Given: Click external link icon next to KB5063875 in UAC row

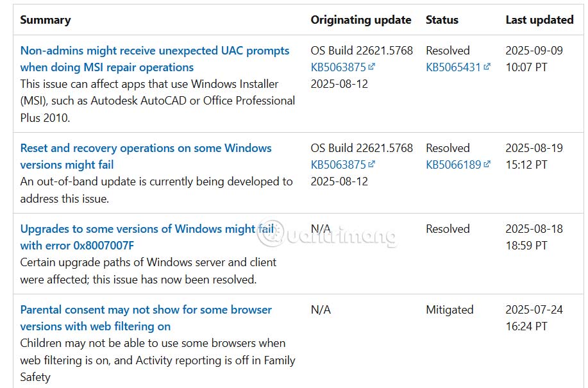Looking at the screenshot, I should pyautogui.click(x=372, y=67).
